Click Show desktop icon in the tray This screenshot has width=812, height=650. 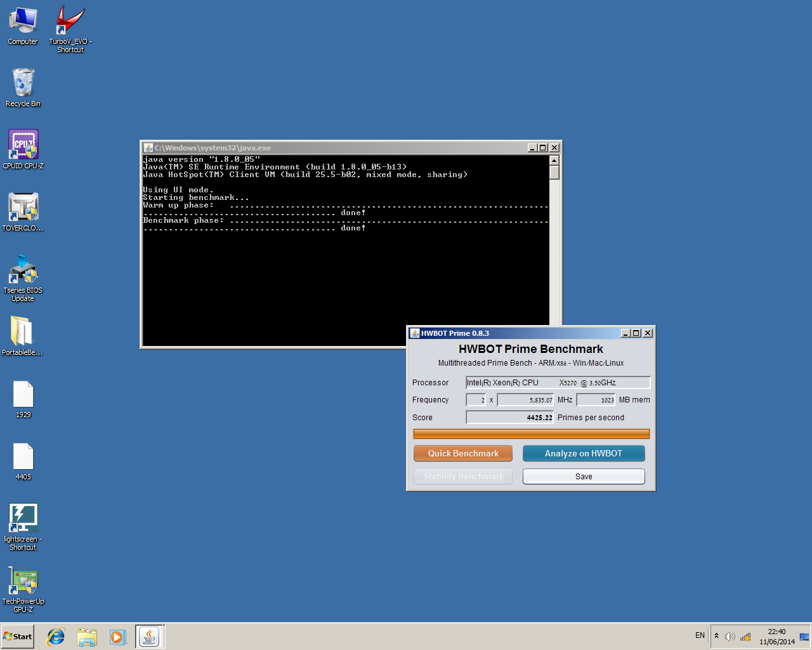pos(804,636)
